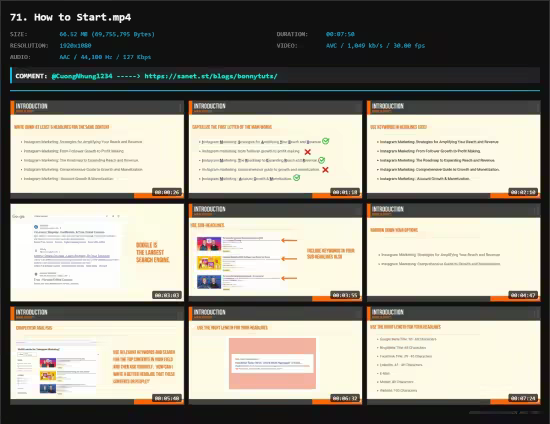This screenshot has height=424, width=550.
Task: Click the pink box in the headline length slide
Action: (273, 363)
